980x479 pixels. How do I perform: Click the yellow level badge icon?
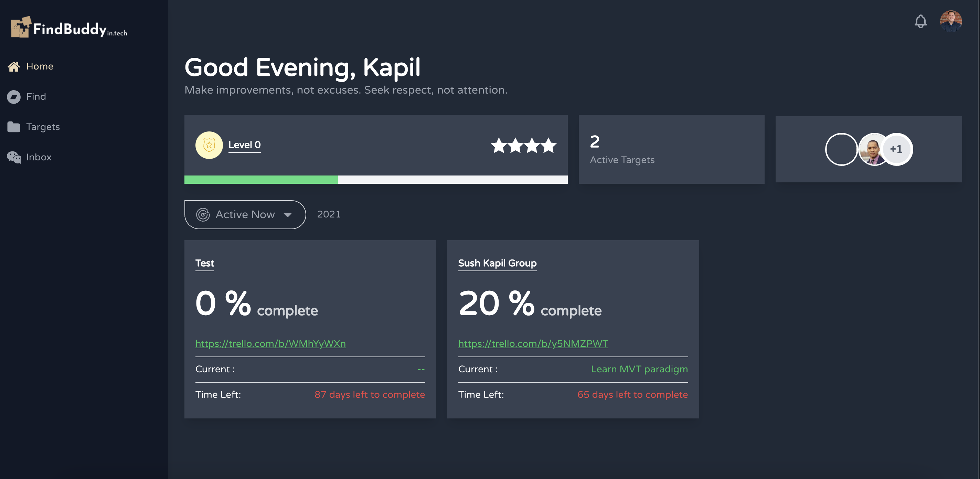(x=209, y=145)
